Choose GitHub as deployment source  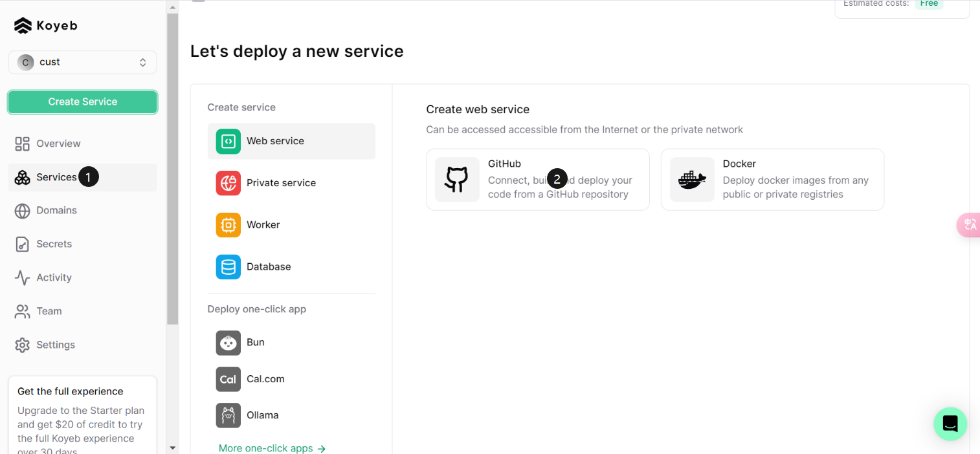tap(537, 180)
